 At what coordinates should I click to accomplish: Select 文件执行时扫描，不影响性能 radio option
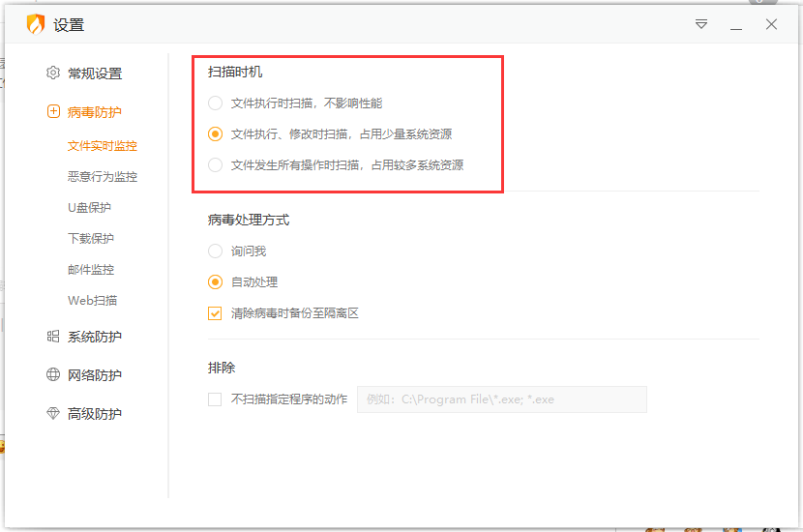coord(215,103)
